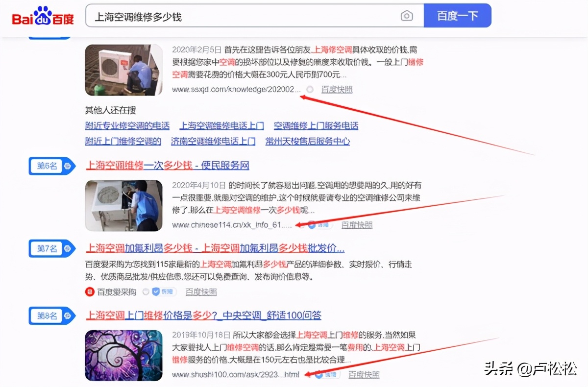This screenshot has height=387, width=588.
Task: Click the 百度爱采购 source name
Action: click(117, 292)
